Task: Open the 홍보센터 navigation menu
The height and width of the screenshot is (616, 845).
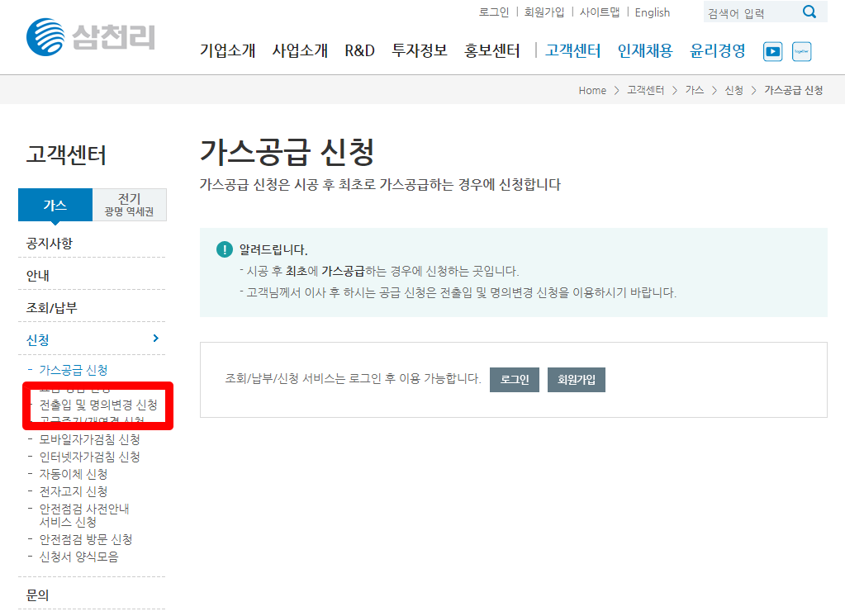Action: click(491, 50)
